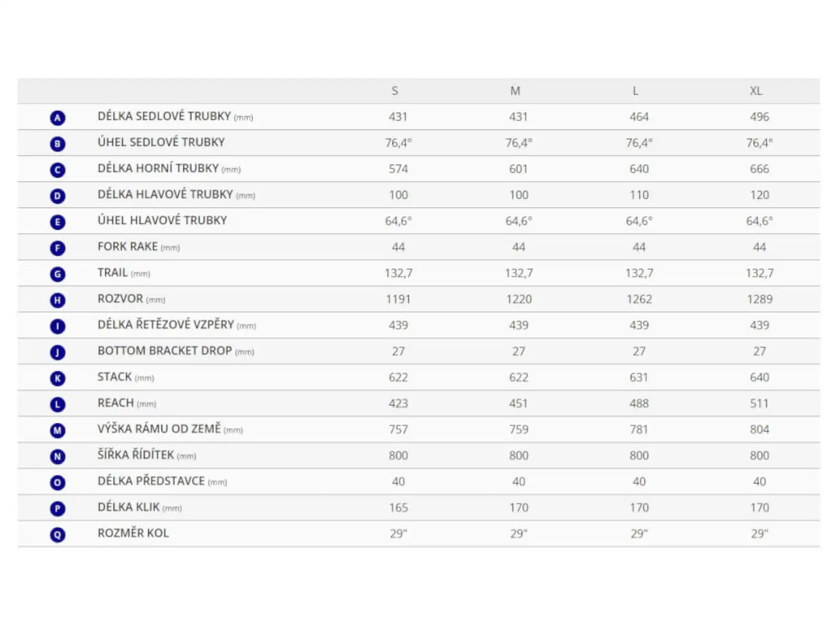Viewport: 840px width, 630px height.
Task: Select the N badge beside ŠÍŘKA ŘÍDÍTEK
Action: point(58,457)
